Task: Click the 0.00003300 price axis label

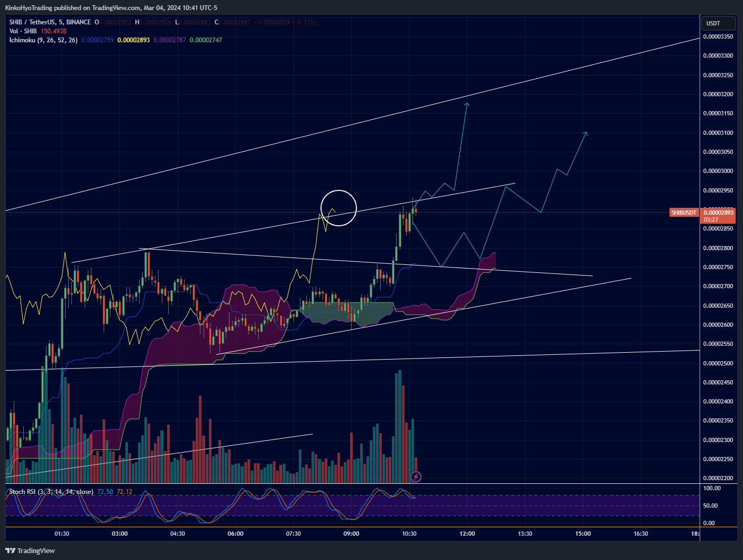Action: pyautogui.click(x=718, y=56)
